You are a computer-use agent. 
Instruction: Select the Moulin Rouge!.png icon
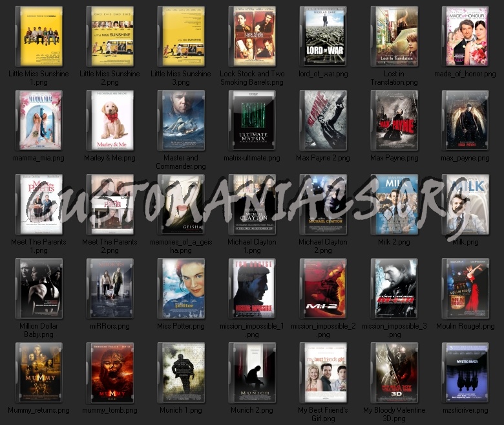465,289
